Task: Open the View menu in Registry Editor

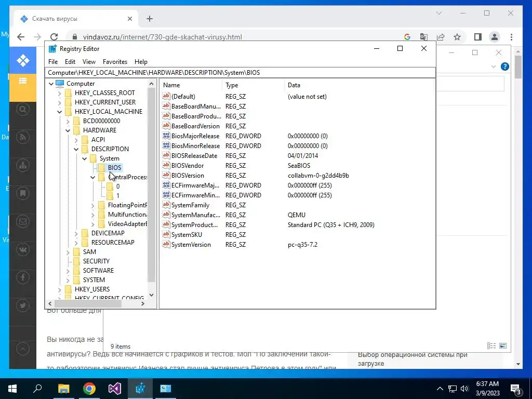Action: [89, 62]
